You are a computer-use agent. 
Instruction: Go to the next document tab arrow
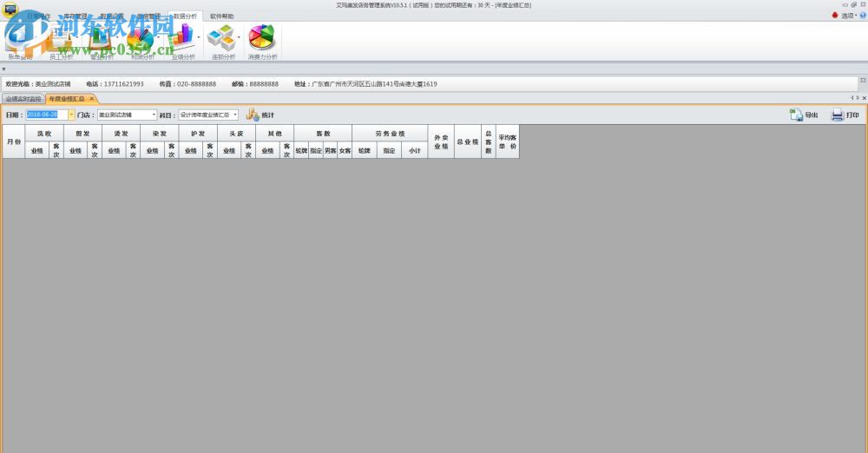click(858, 98)
